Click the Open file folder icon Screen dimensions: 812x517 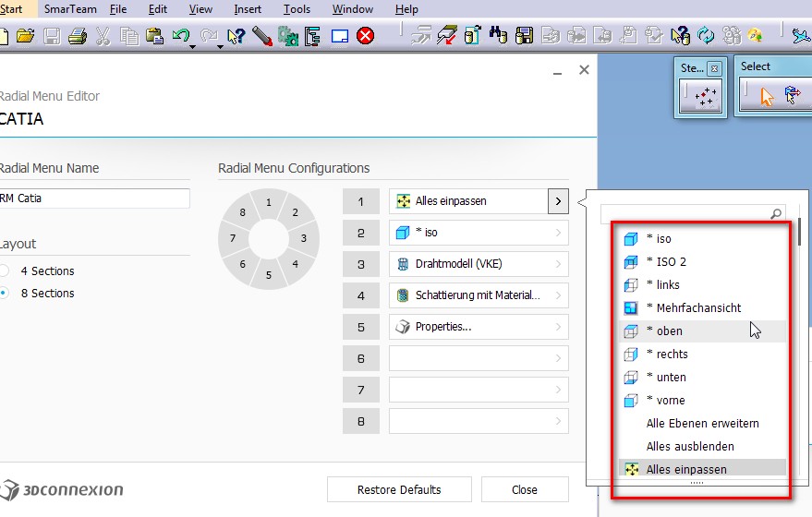coord(25,36)
